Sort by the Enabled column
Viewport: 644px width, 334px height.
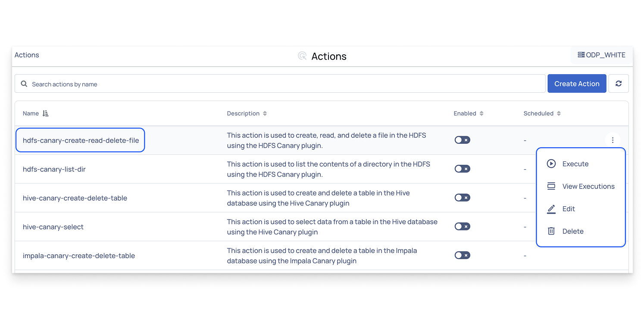481,113
